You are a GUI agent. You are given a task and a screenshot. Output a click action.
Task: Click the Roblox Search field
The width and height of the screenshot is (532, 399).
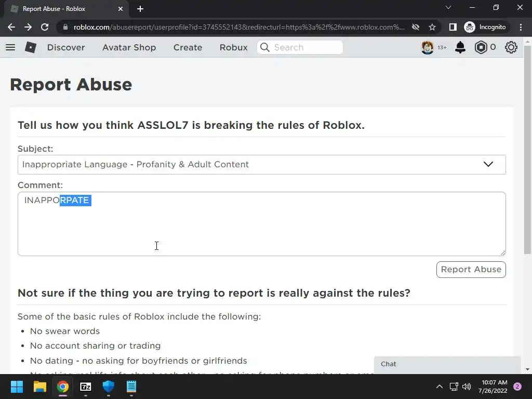tap(300, 47)
